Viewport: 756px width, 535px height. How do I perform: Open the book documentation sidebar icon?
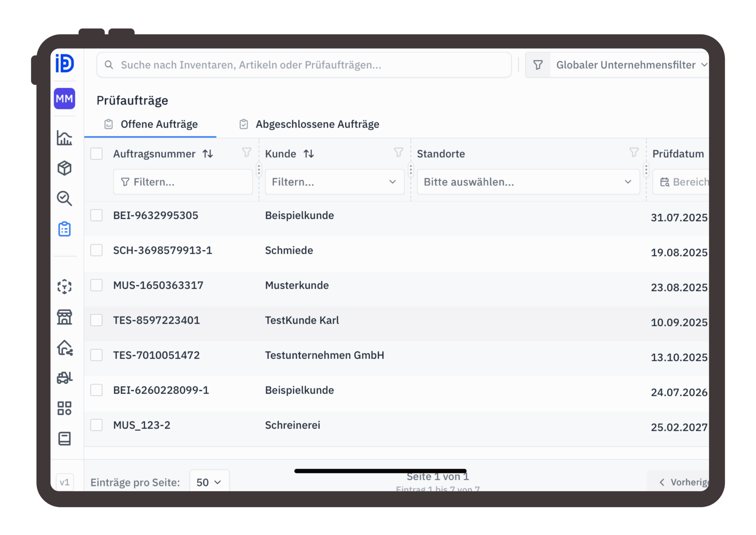tap(65, 439)
